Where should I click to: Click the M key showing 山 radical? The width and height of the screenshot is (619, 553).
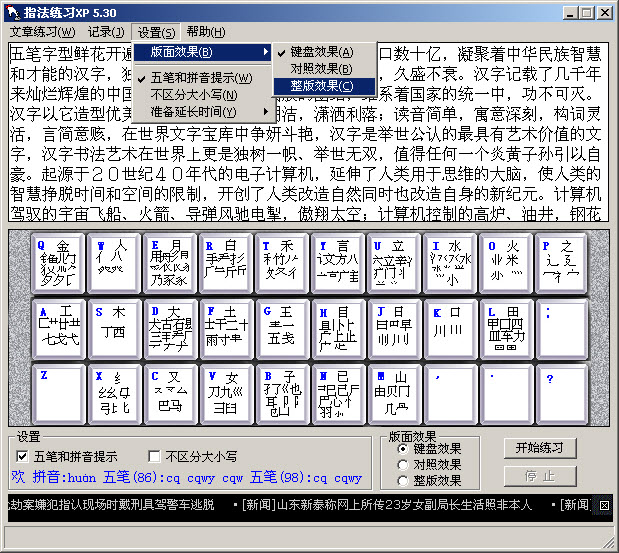pyautogui.click(x=394, y=392)
